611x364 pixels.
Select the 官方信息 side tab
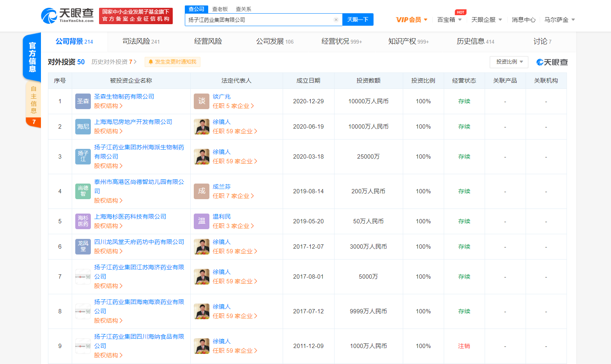pyautogui.click(x=32, y=57)
